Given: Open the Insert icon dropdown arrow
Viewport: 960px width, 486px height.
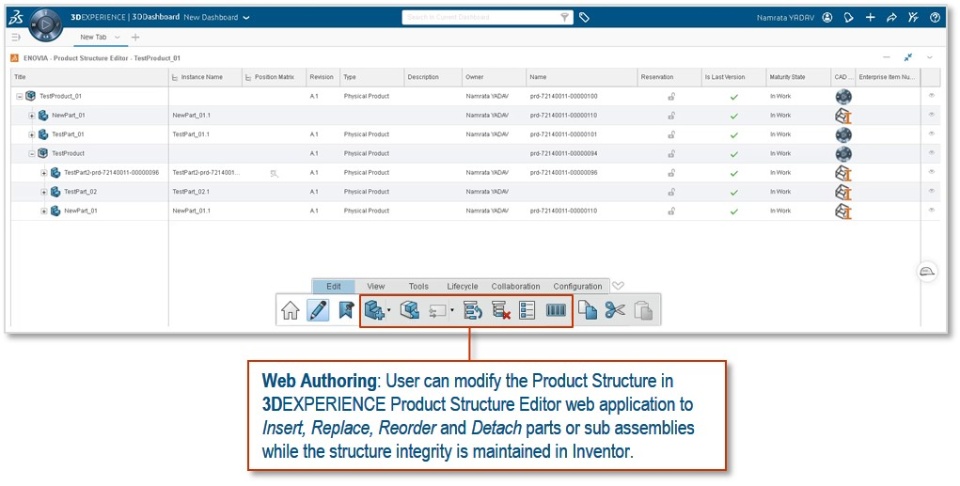Looking at the screenshot, I should pyautogui.click(x=389, y=311).
